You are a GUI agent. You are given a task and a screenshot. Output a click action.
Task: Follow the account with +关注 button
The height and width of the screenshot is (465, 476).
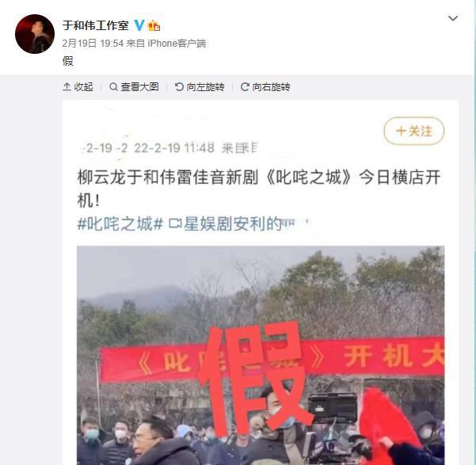pyautogui.click(x=413, y=131)
